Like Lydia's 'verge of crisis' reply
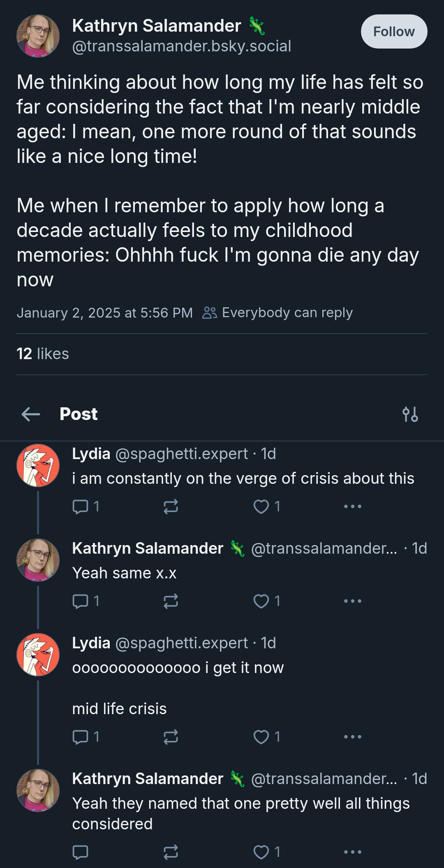Screen dimensions: 444x868 pyautogui.click(x=266, y=506)
